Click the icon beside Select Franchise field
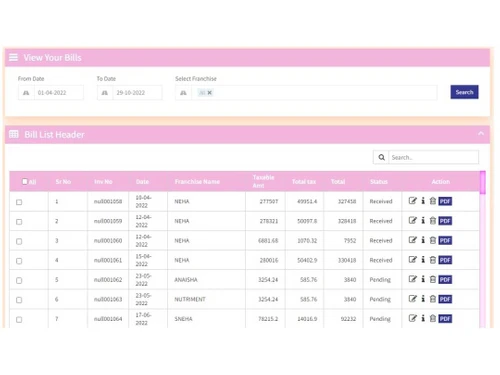Screen dimensions: 500x375 tap(183, 93)
